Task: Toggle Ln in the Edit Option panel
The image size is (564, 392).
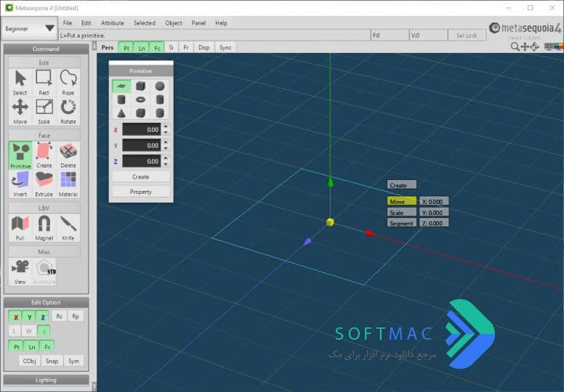Action: tap(32, 347)
